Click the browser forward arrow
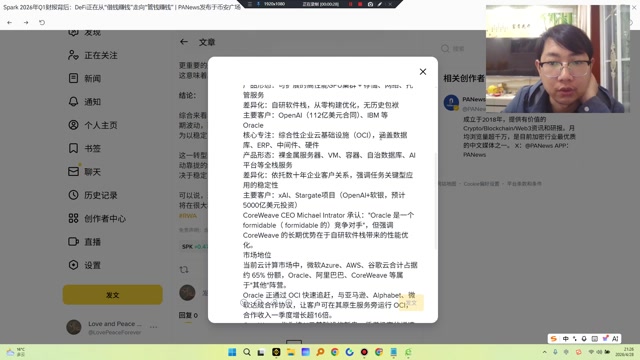This screenshot has height=360, width=640. tap(26, 22)
